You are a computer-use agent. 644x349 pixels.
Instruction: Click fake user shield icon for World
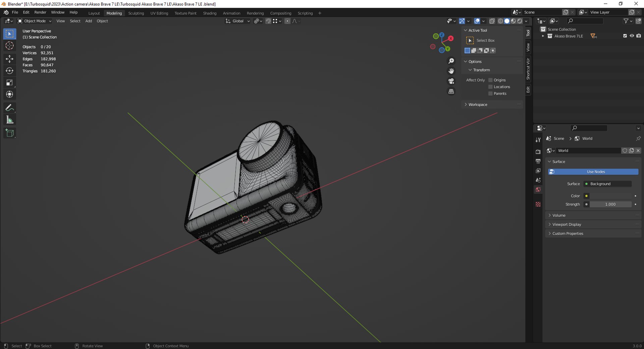pos(625,151)
